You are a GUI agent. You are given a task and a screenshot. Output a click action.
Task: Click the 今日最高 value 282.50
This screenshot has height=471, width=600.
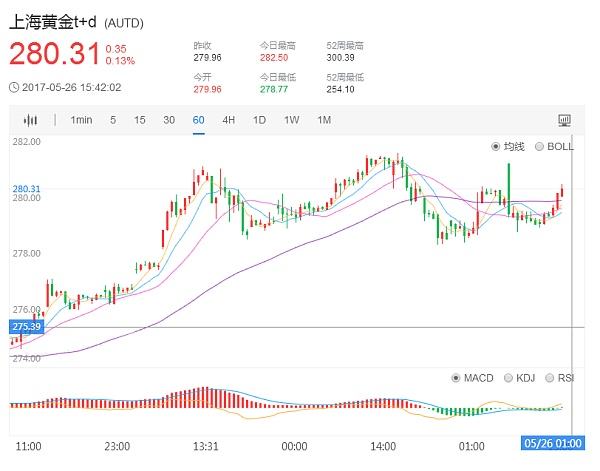pyautogui.click(x=274, y=58)
